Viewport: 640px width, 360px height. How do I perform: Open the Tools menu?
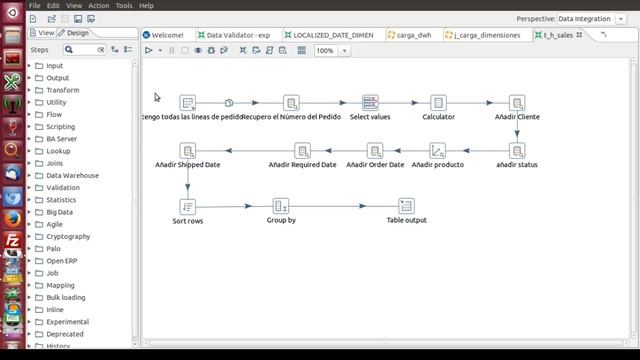click(124, 6)
